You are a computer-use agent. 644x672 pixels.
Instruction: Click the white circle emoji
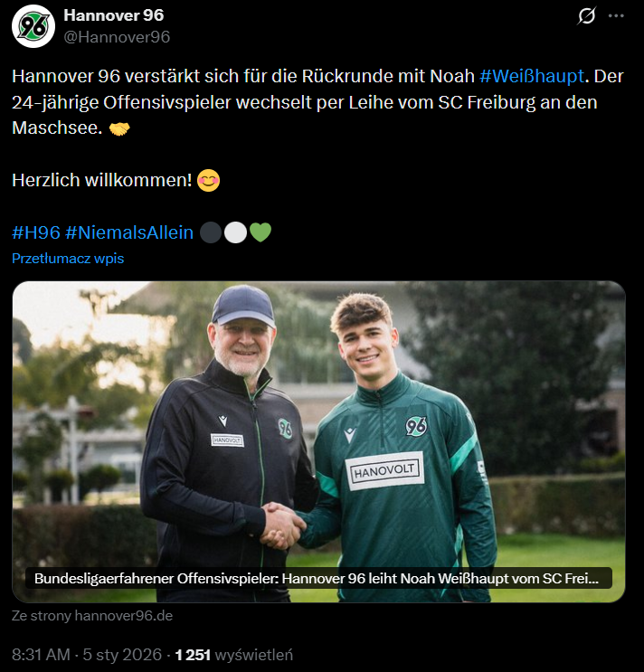(235, 232)
